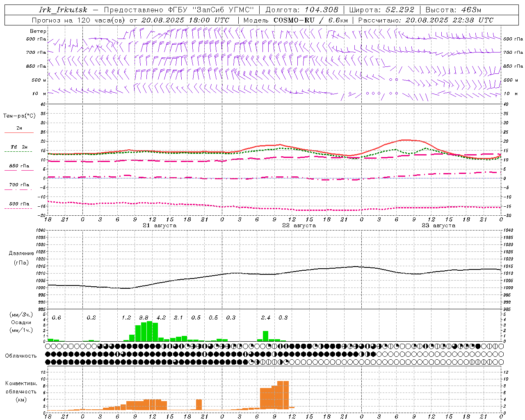Click the tallest orange convective cloud bar
The width and height of the screenshot is (525, 420).
(x=283, y=395)
